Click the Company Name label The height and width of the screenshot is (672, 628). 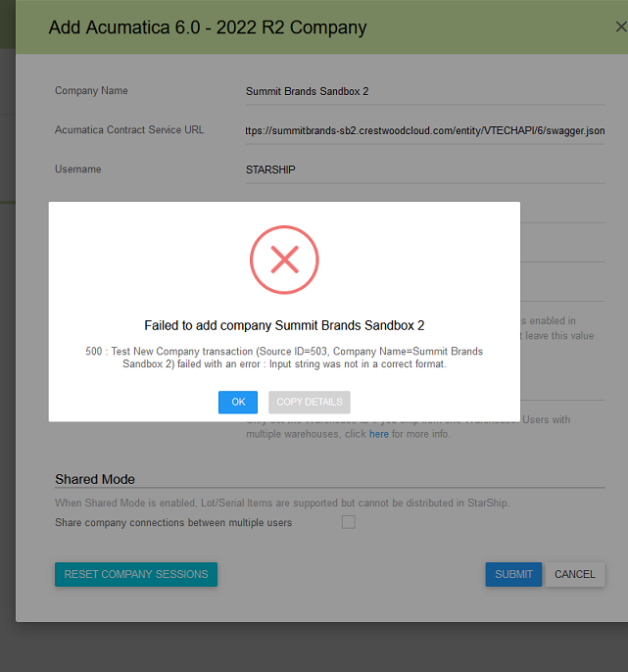(91, 91)
